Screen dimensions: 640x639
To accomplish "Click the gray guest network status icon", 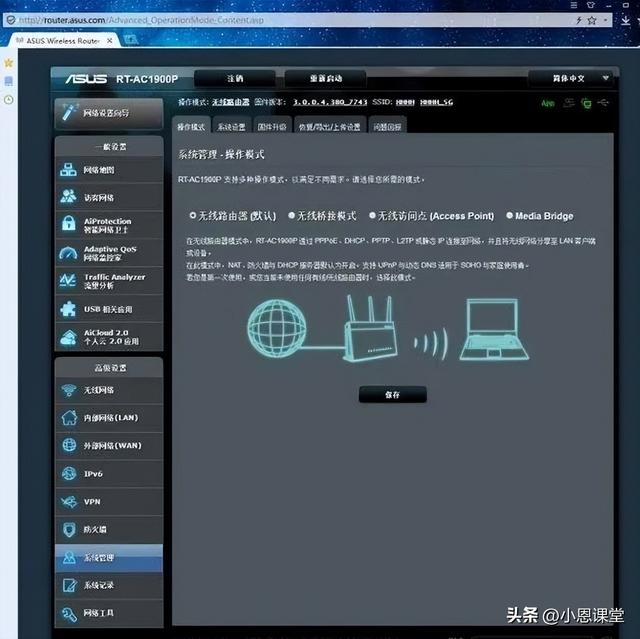I will 569,103.
